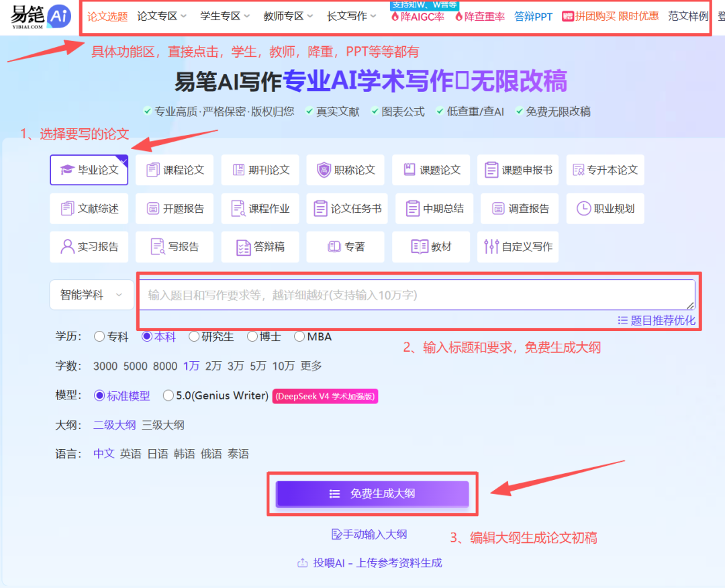Choose the 课程论文 document icon
The image size is (725, 588).
(152, 170)
